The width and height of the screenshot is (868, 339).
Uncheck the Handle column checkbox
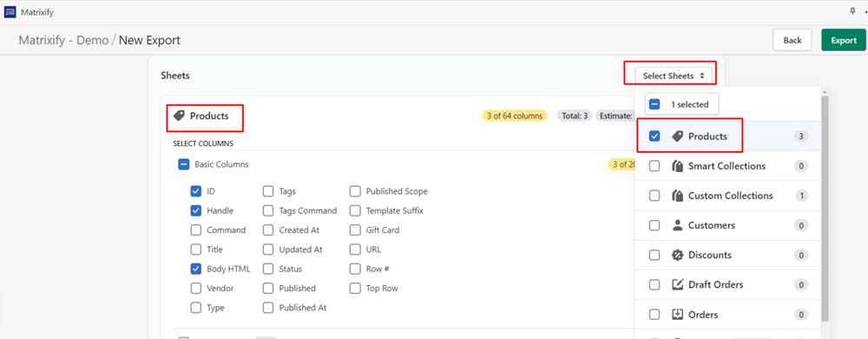(x=195, y=210)
